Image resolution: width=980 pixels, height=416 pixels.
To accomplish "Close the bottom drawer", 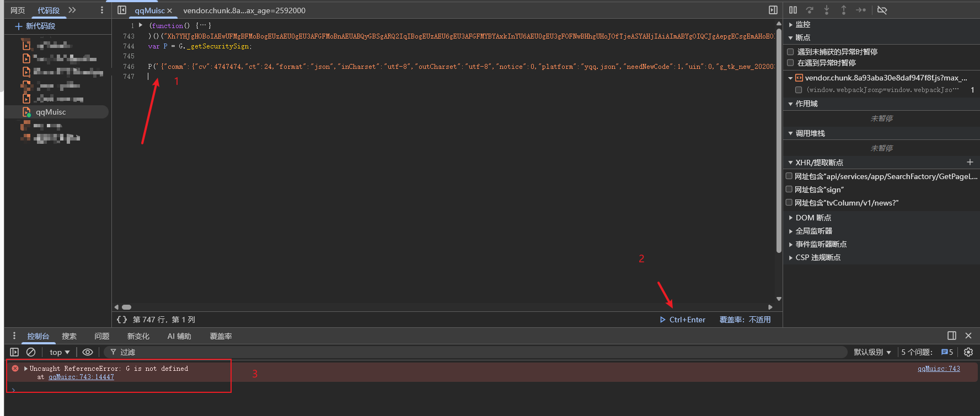I will pyautogui.click(x=968, y=336).
